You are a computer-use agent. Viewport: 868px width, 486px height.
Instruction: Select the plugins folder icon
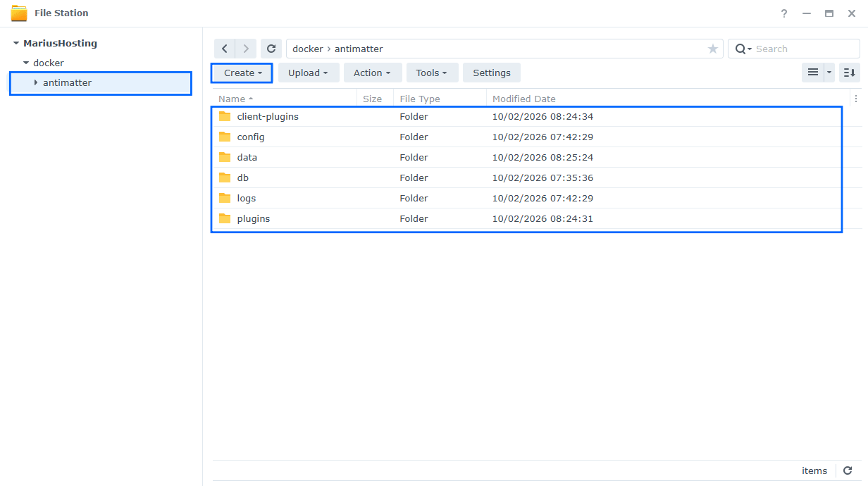pos(225,218)
